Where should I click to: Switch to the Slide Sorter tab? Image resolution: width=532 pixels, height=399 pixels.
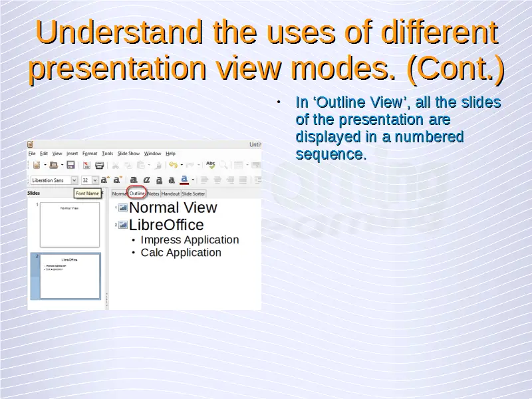tap(194, 194)
